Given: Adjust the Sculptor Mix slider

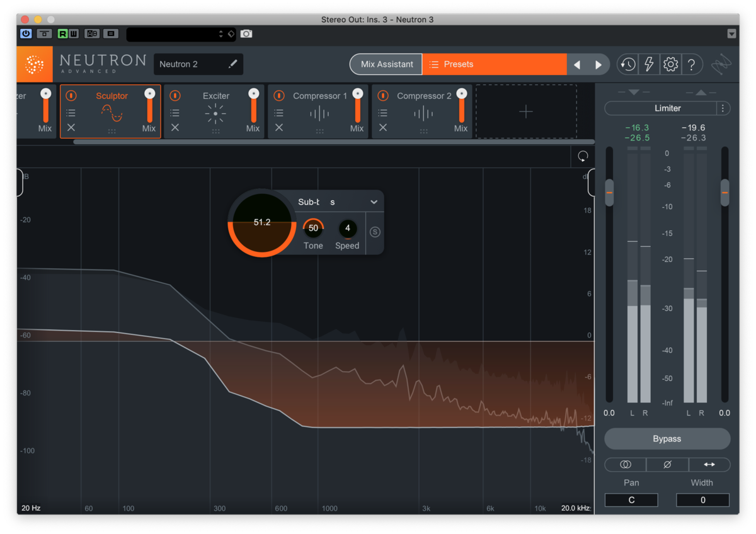Looking at the screenshot, I should tap(149, 106).
